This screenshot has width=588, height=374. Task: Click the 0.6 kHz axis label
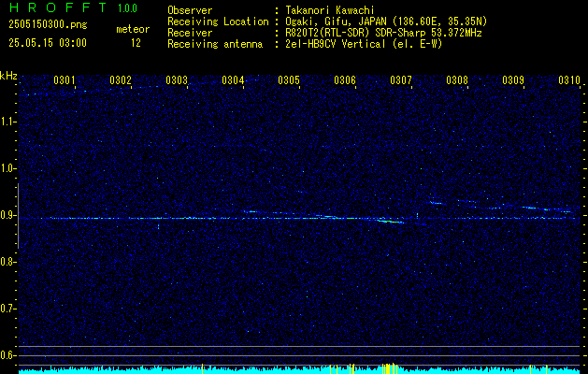tap(8, 355)
